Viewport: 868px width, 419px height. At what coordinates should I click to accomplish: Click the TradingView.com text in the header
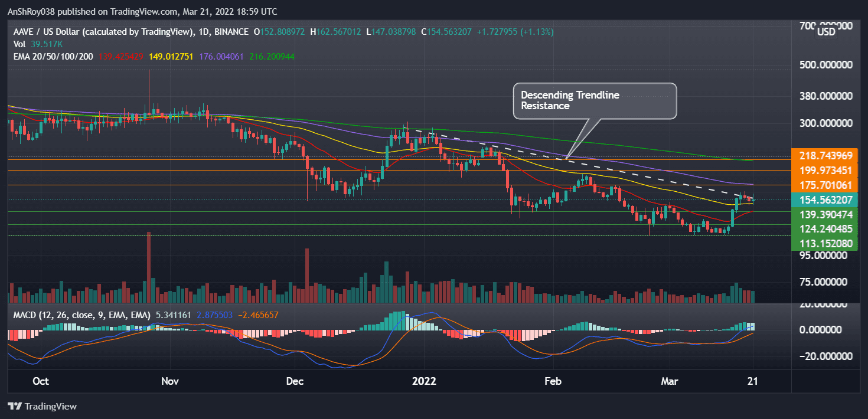click(x=143, y=11)
